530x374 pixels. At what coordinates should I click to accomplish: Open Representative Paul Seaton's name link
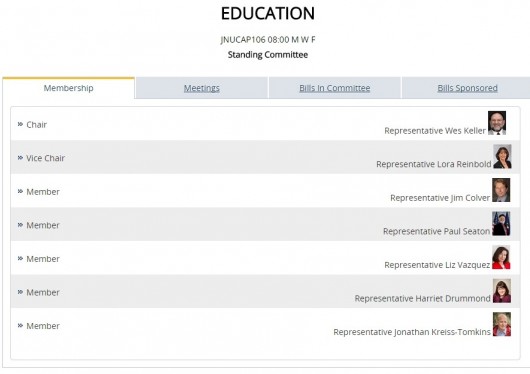click(x=436, y=231)
